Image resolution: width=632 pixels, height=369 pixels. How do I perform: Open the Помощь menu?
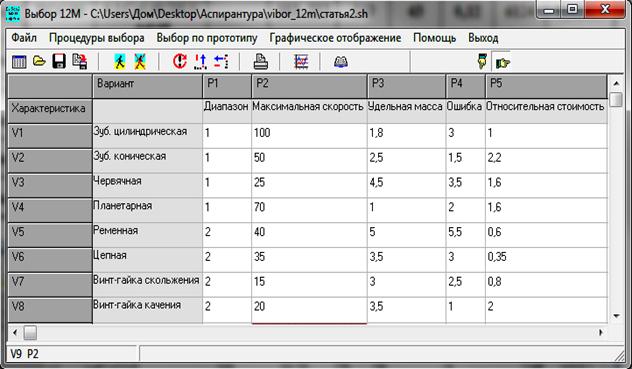tap(434, 38)
